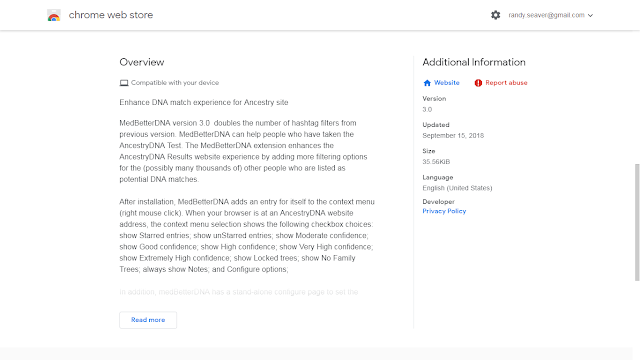Click the Overview heading
Viewport: 640px width, 360px height.
tap(142, 62)
